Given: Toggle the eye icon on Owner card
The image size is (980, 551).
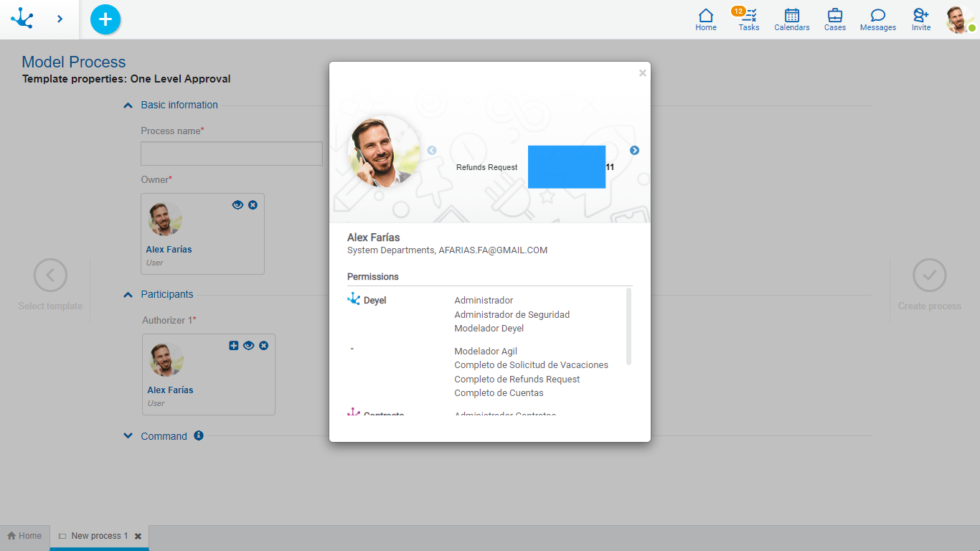Looking at the screenshot, I should [x=237, y=205].
